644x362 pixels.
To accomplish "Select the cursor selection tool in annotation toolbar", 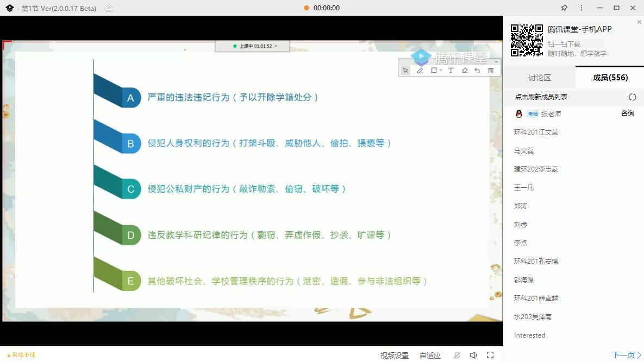I will tap(405, 71).
